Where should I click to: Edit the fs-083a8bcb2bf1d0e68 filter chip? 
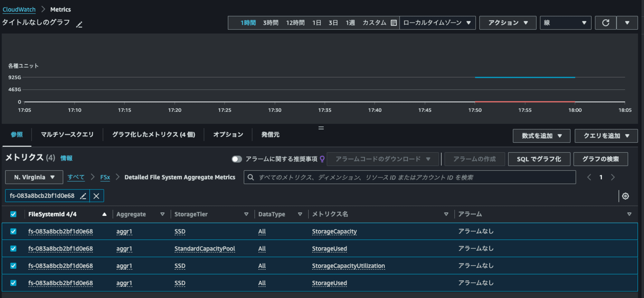coord(83,196)
